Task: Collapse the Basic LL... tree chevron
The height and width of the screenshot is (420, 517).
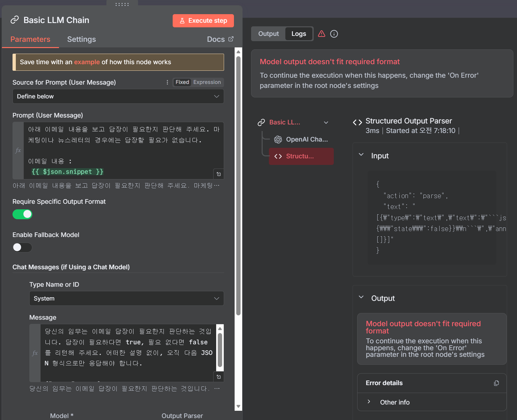Action: (326, 122)
